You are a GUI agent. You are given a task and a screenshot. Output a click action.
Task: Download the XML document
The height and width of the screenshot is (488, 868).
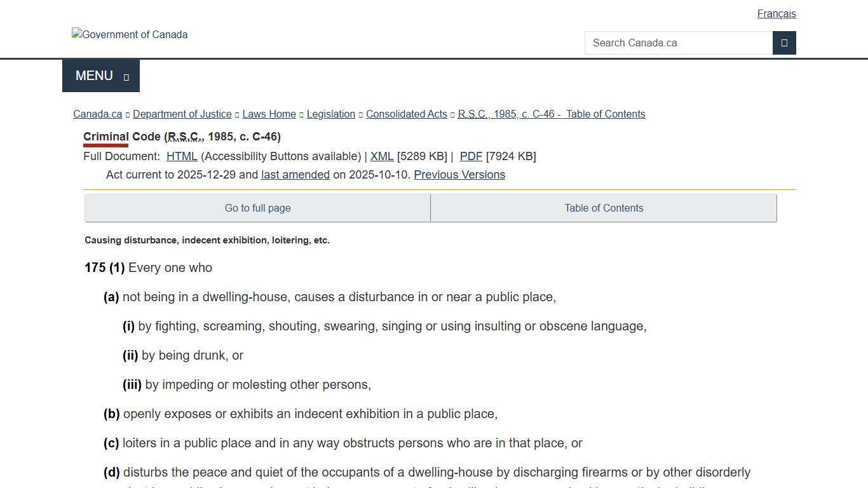click(x=382, y=156)
